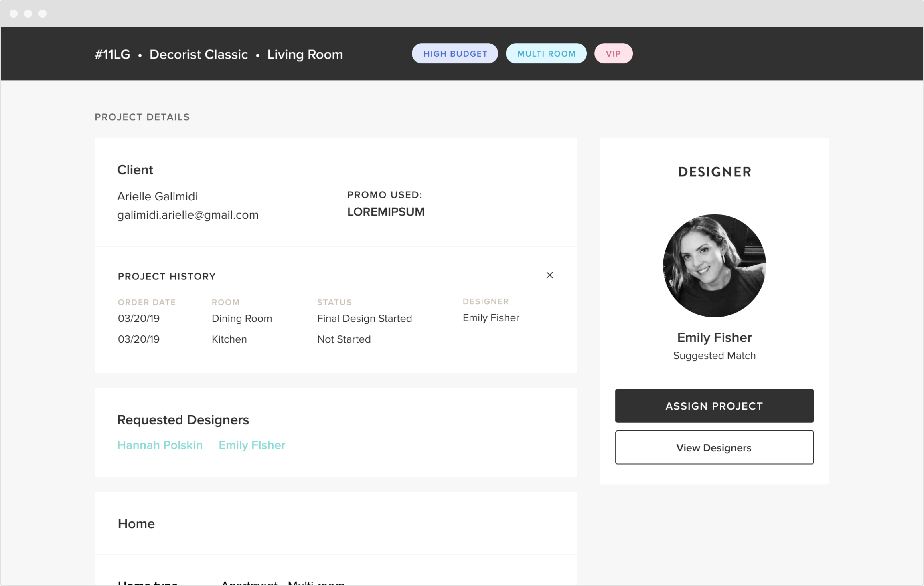The width and height of the screenshot is (924, 586).
Task: Click the Status column header
Action: (x=334, y=302)
